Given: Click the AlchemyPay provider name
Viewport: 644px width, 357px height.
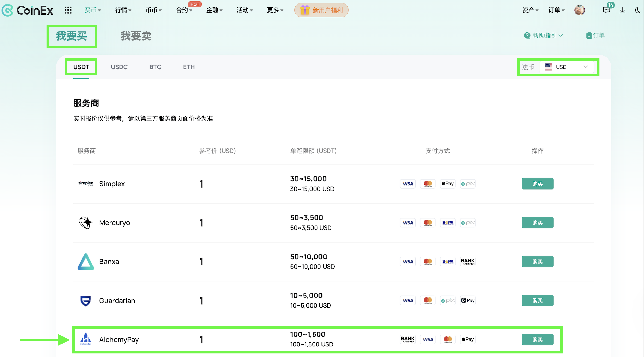Looking at the screenshot, I should coord(119,339).
